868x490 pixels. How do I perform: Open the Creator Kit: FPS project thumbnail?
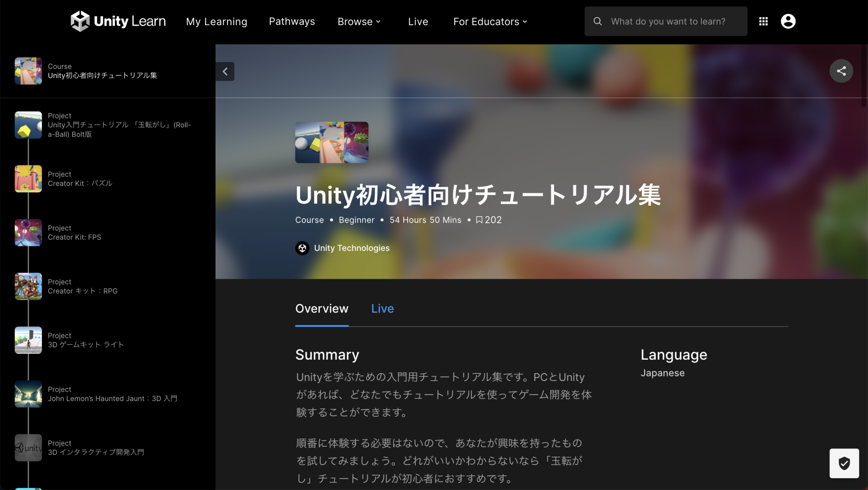pos(28,232)
